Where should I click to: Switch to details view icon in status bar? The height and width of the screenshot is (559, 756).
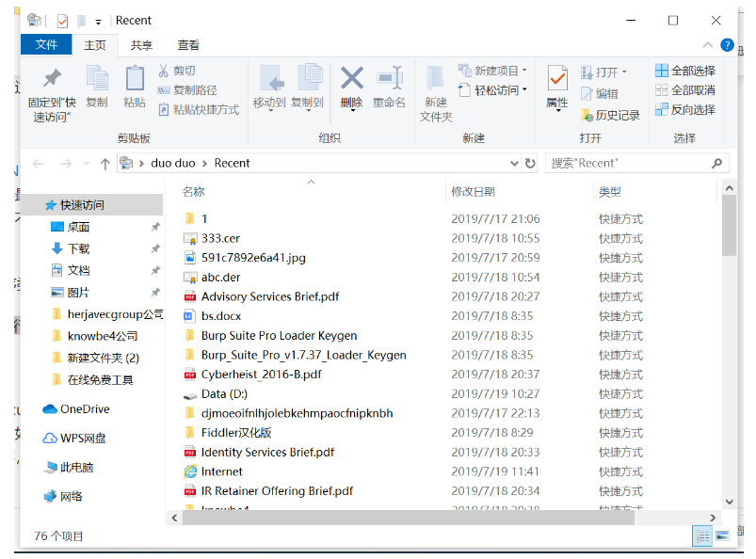pos(702,535)
